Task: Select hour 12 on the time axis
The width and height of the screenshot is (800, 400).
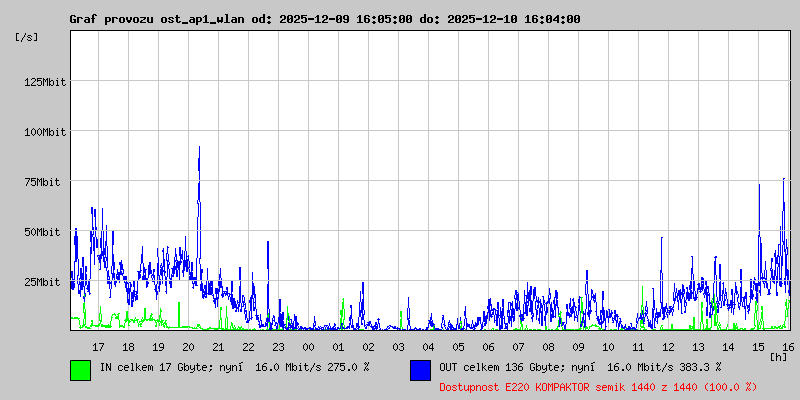Action: pos(668,347)
